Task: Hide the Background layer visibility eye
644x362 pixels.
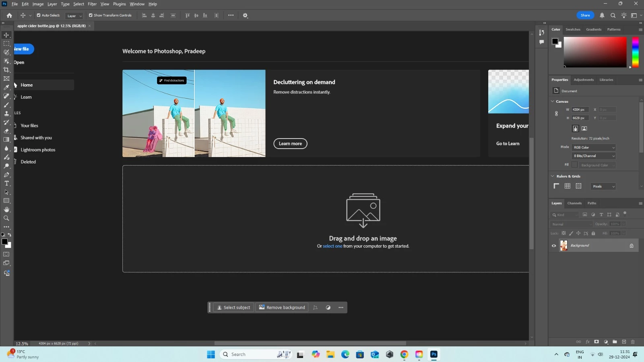Action: [x=554, y=246]
